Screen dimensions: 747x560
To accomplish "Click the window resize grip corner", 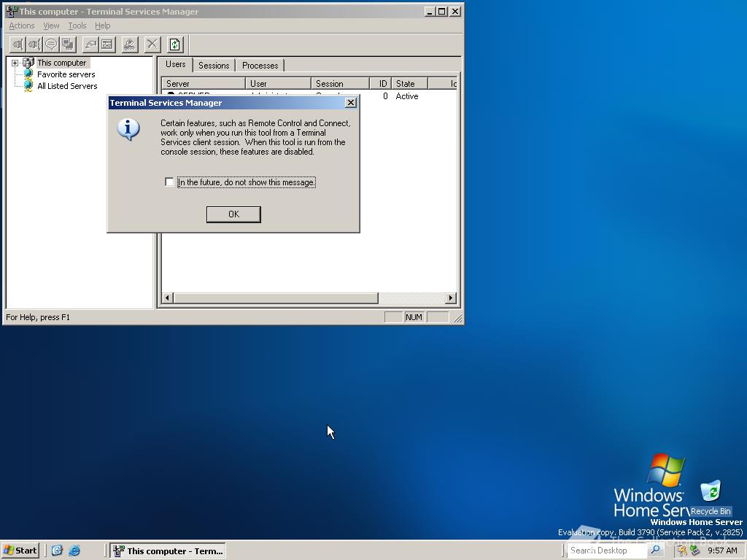I will coord(457,318).
